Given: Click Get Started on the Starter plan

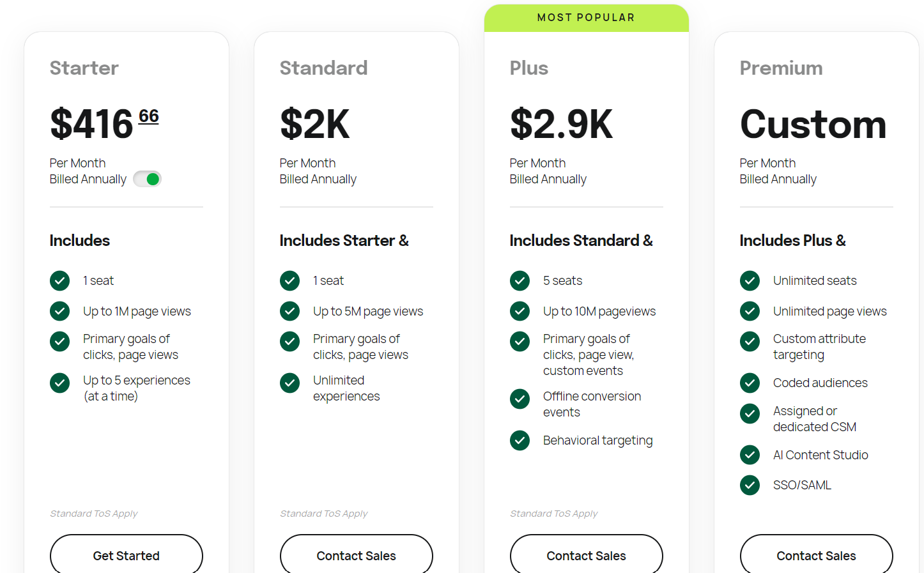Looking at the screenshot, I should tap(127, 555).
